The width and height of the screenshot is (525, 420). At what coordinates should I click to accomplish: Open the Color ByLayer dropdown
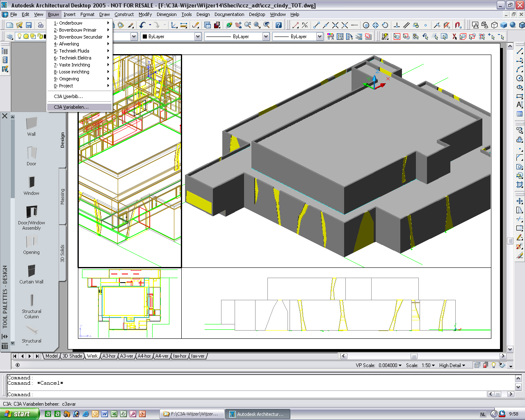click(198, 37)
